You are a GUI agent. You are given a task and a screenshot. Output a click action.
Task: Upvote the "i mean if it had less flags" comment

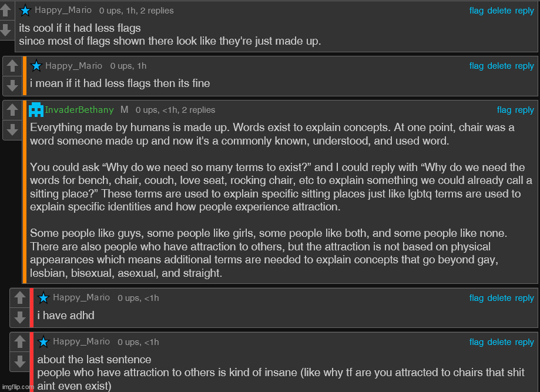pos(12,66)
